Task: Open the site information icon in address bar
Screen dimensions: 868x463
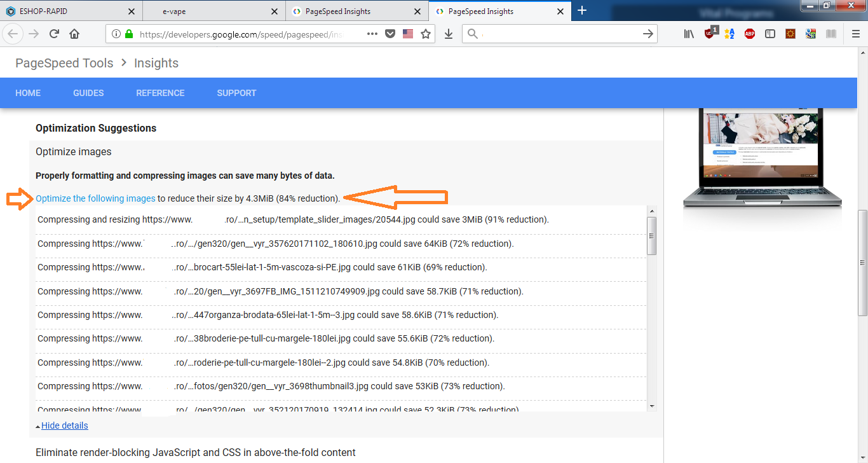Action: click(116, 34)
